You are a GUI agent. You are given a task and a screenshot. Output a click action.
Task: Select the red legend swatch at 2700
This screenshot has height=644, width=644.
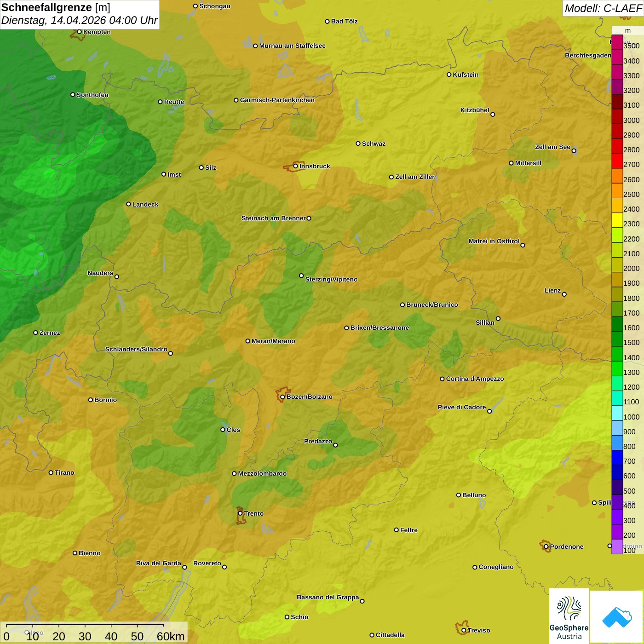click(x=617, y=161)
